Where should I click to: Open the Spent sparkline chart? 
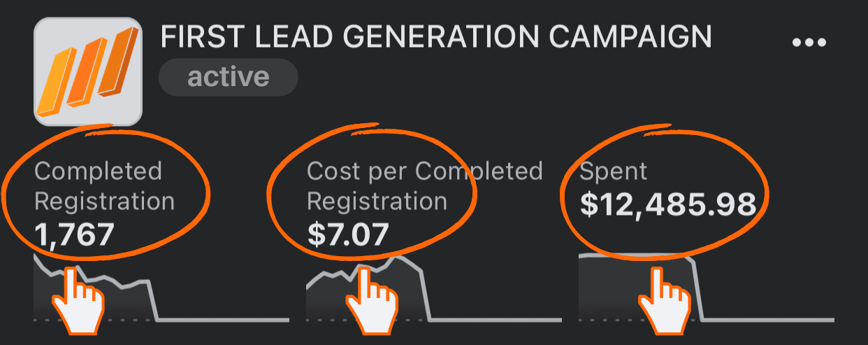tap(707, 288)
